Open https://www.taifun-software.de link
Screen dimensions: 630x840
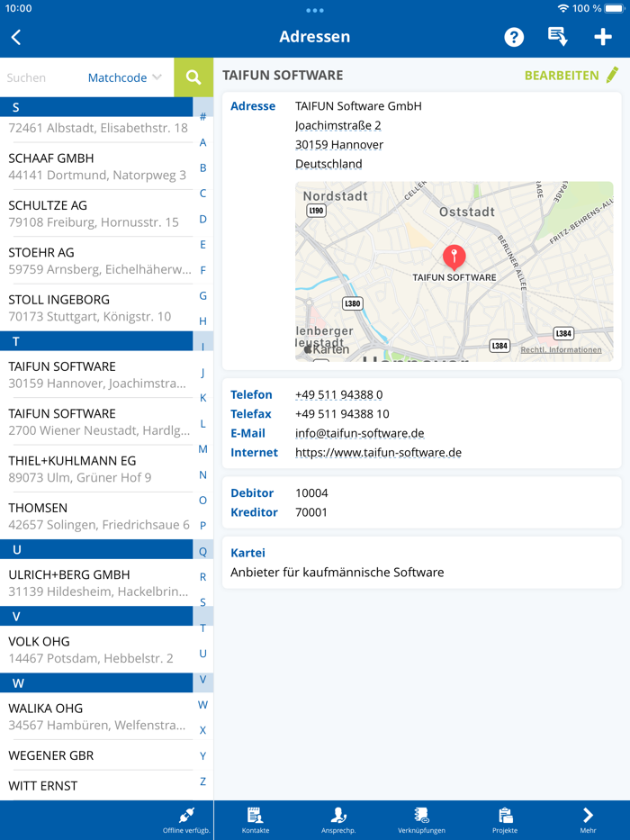pyautogui.click(x=378, y=453)
